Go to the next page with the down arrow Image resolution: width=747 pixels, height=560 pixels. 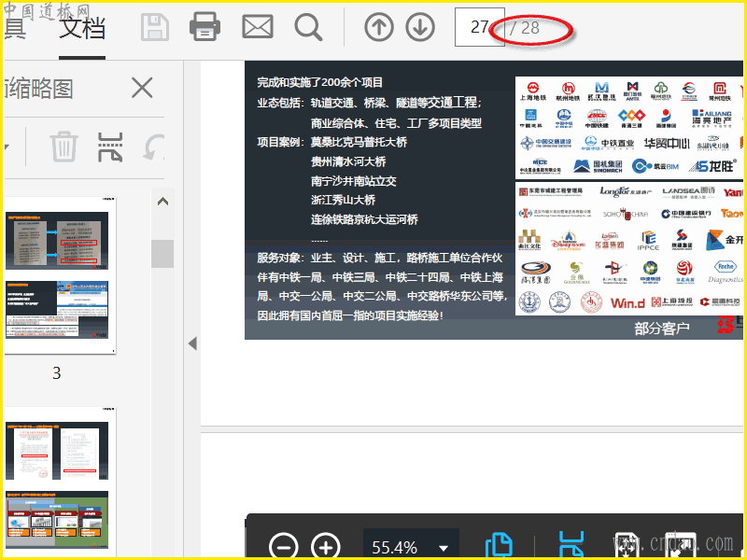pyautogui.click(x=420, y=27)
